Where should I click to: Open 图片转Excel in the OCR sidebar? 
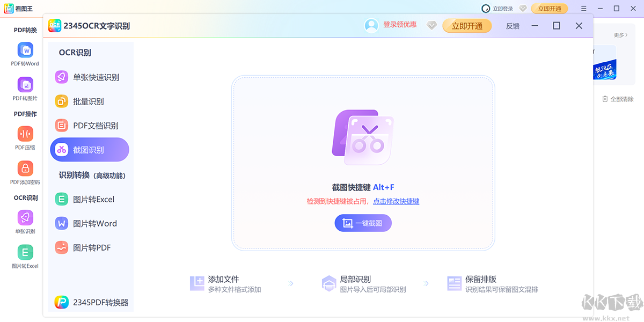[x=90, y=199]
